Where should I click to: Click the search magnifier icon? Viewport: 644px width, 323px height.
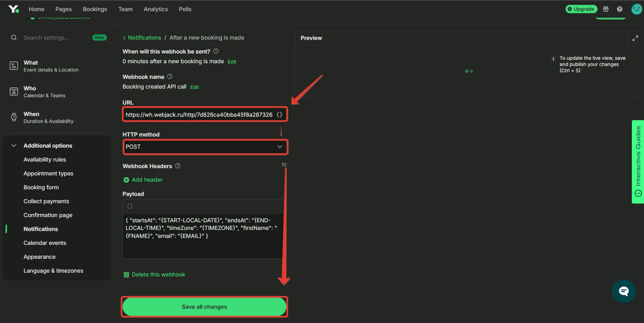coord(14,38)
